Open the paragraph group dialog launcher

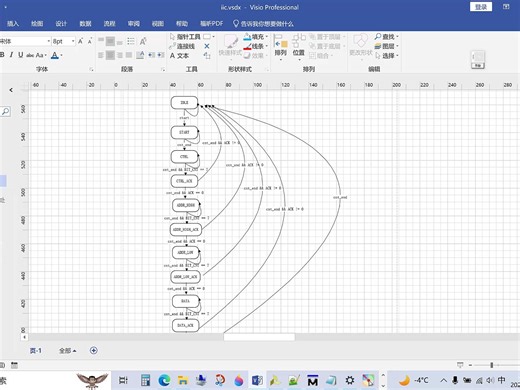(x=163, y=69)
